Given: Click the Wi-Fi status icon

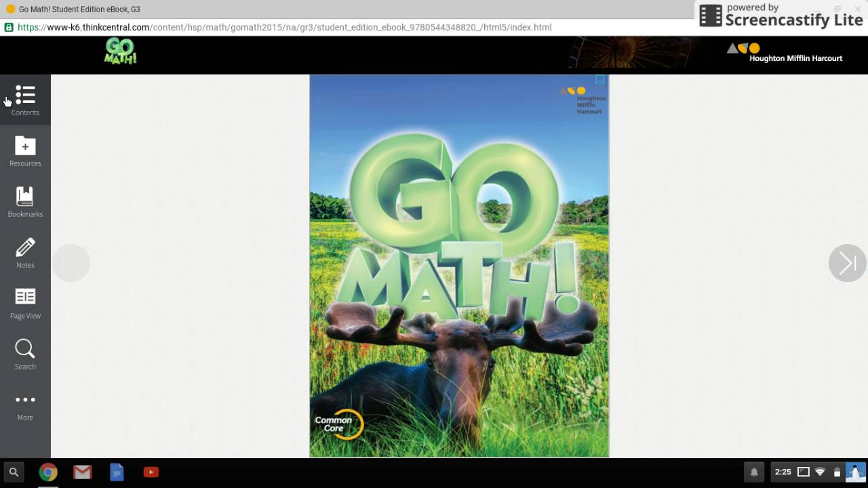Looking at the screenshot, I should click(x=820, y=472).
